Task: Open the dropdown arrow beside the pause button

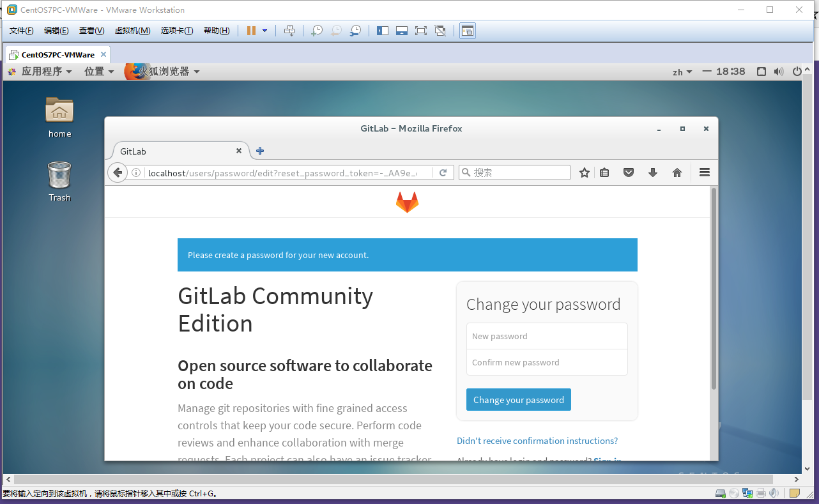Action: 265,31
